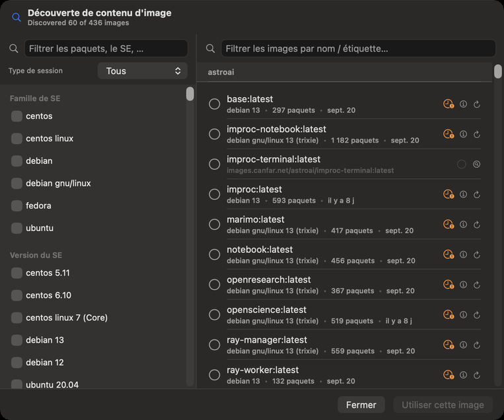Select the base:latest radio button

click(x=215, y=104)
